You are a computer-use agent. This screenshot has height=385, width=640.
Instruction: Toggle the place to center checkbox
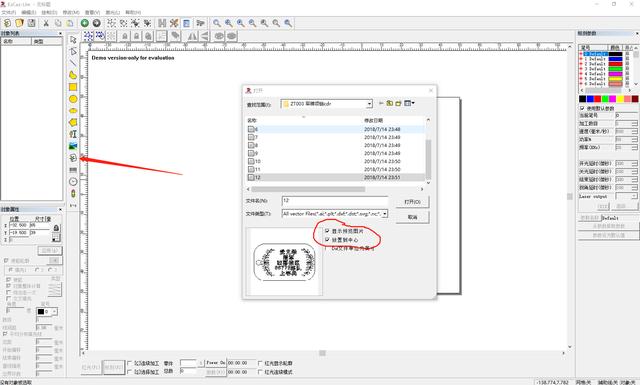327,240
